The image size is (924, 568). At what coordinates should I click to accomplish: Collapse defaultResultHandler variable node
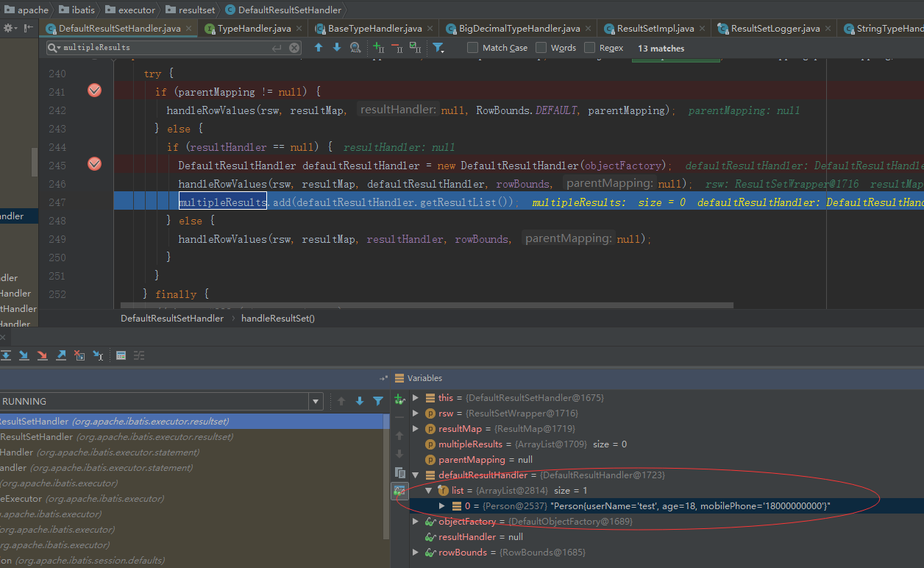(416, 475)
